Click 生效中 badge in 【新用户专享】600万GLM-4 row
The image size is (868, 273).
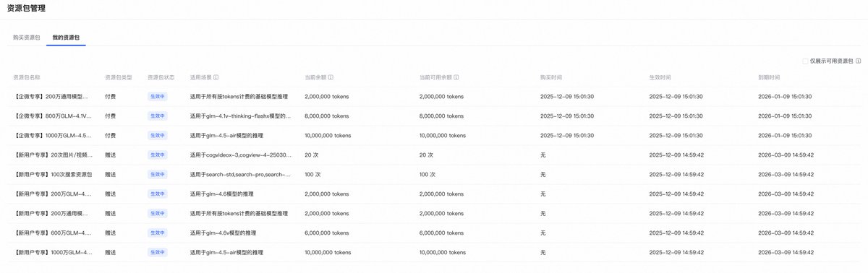(x=157, y=233)
